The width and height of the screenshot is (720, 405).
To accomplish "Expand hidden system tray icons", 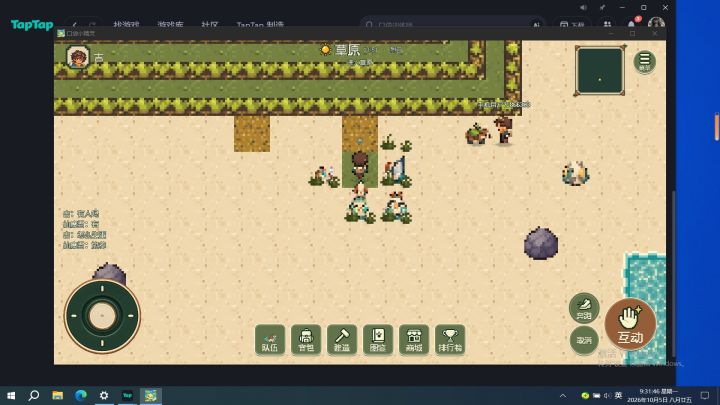I will pos(562,395).
